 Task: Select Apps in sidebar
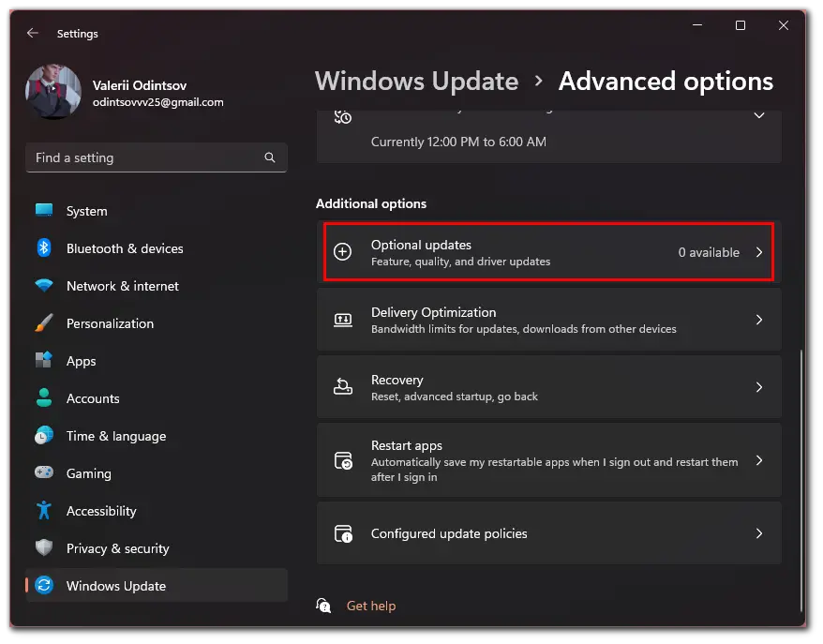tap(157, 361)
